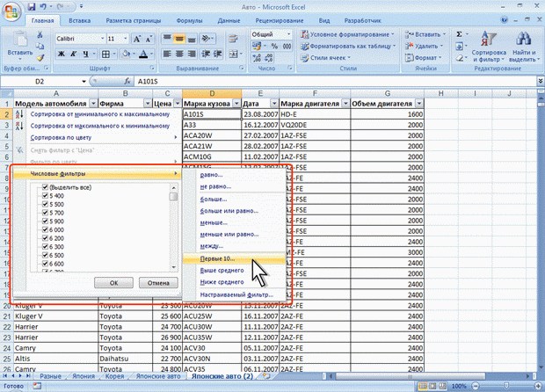Uncheck the 6 600 value checkbox

point(45,264)
